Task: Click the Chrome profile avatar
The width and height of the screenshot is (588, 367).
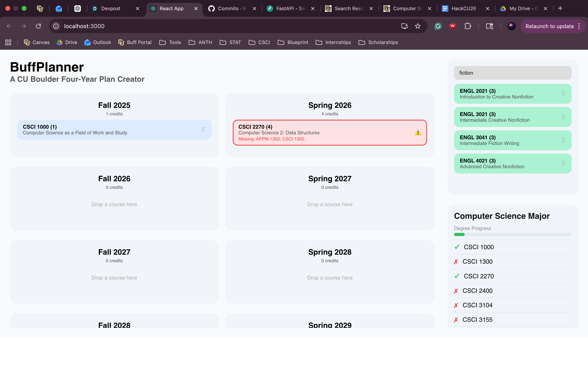Action: 511,26
